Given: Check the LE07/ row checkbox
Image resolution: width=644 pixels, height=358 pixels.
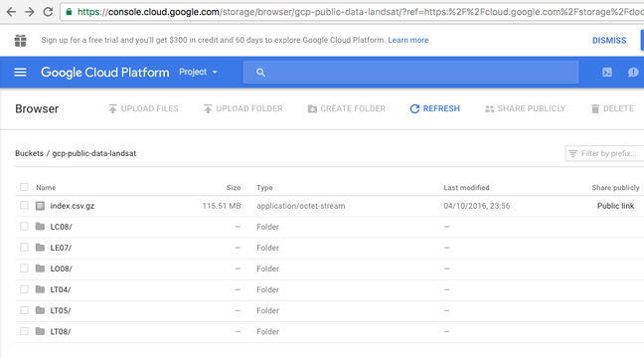Looking at the screenshot, I should [x=24, y=247].
